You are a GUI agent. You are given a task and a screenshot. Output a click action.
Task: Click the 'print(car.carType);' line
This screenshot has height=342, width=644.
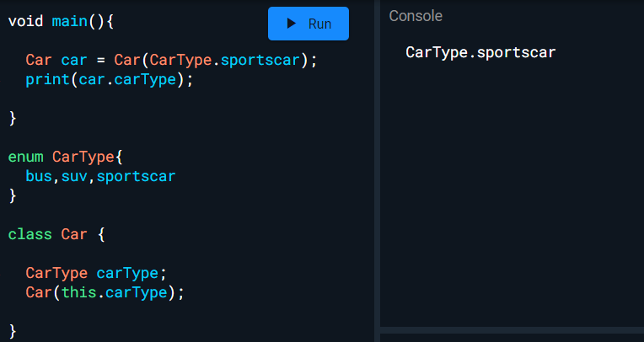pyautogui.click(x=110, y=79)
